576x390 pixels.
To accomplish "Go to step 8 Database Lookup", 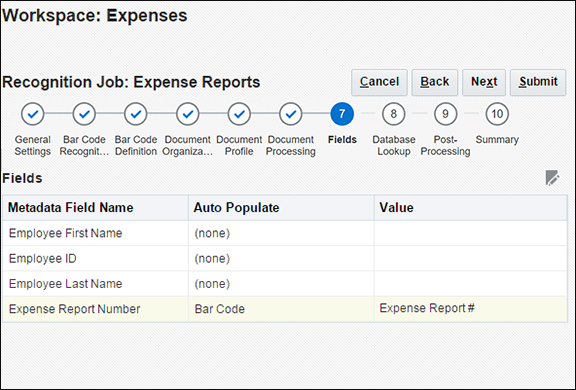I will (394, 114).
